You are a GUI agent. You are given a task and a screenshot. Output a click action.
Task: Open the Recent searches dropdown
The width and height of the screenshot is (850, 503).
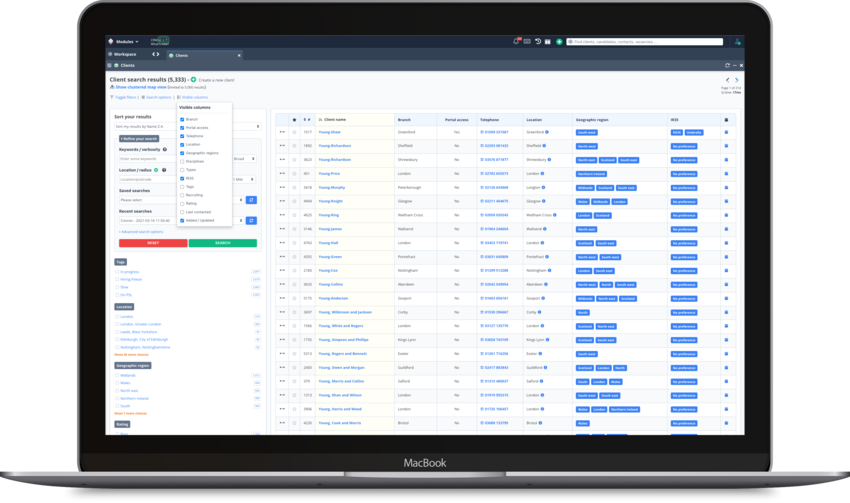[181, 221]
